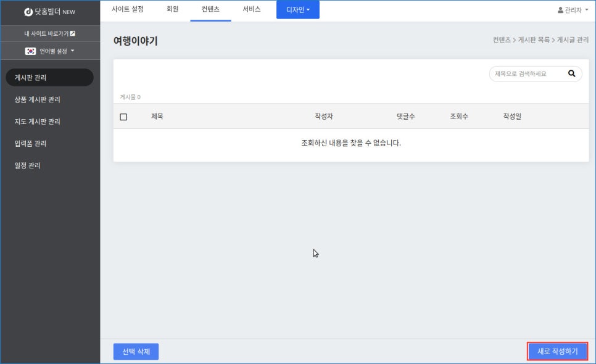Click the 제목 column header

point(157,116)
